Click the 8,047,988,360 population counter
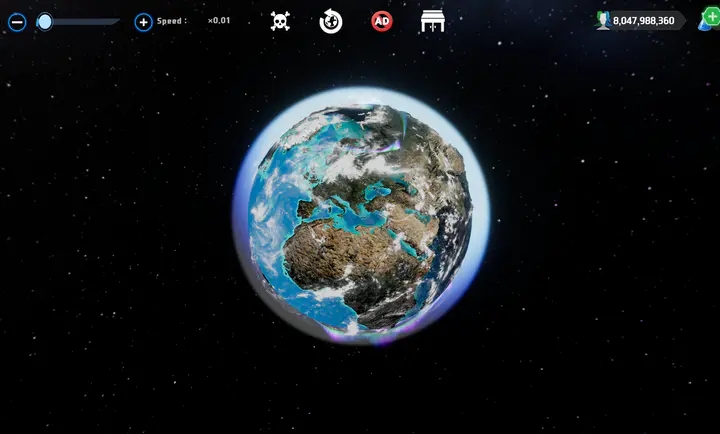Image resolution: width=720 pixels, height=434 pixels. pyautogui.click(x=643, y=20)
